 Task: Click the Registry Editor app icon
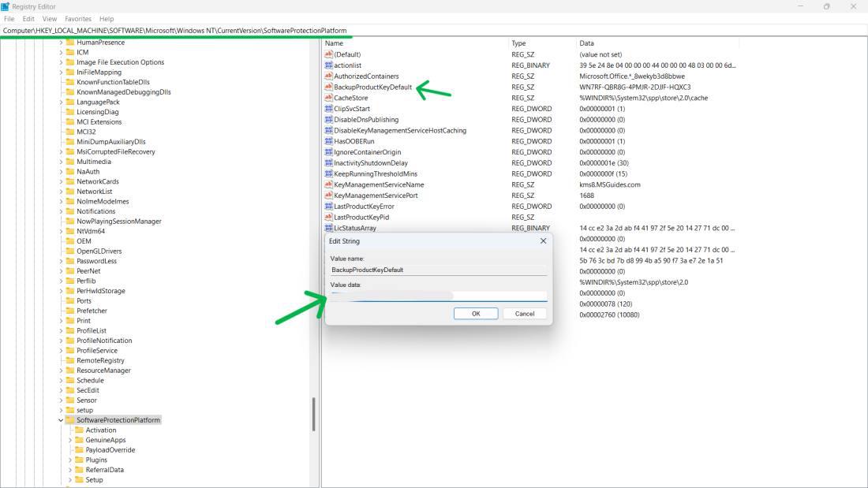pyautogui.click(x=5, y=6)
